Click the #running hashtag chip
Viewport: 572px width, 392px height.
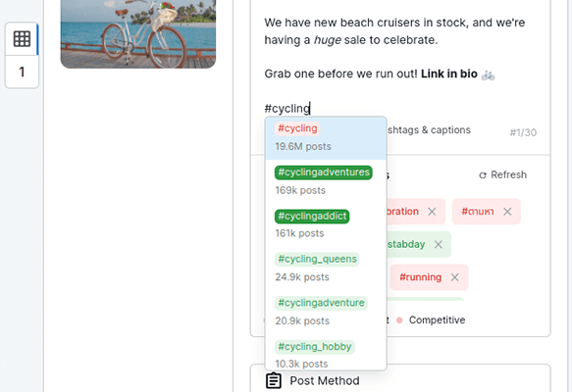pos(420,277)
